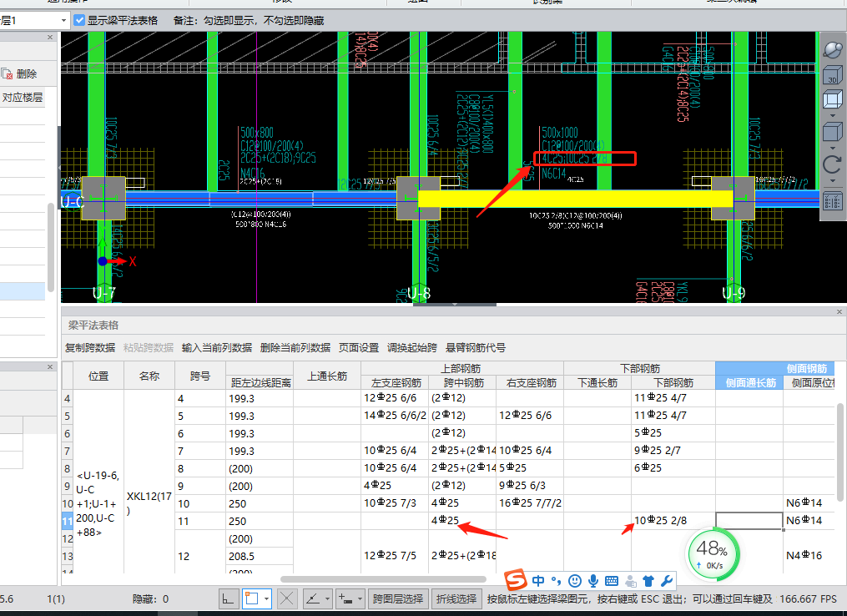
Task: Click the rotate view circular arrow icon
Action: [833, 164]
